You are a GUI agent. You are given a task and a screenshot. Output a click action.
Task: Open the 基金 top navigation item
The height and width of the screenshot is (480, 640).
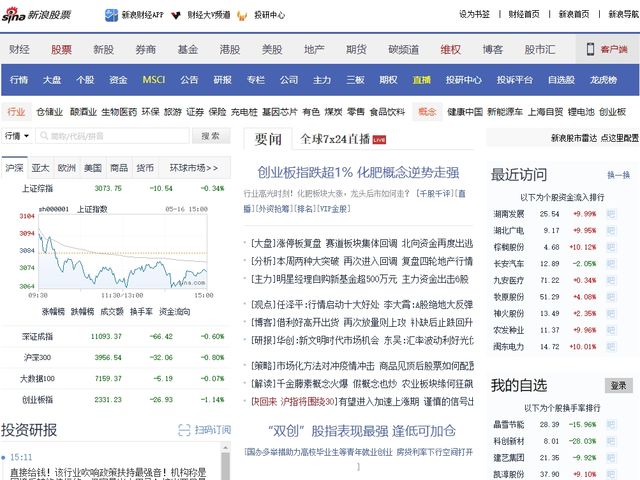188,49
